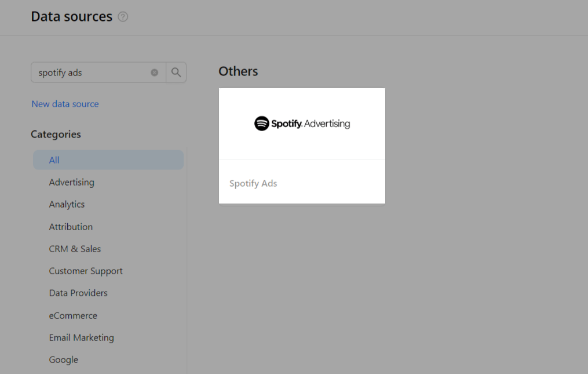
Task: Select the Data sources page title
Action: click(x=72, y=16)
